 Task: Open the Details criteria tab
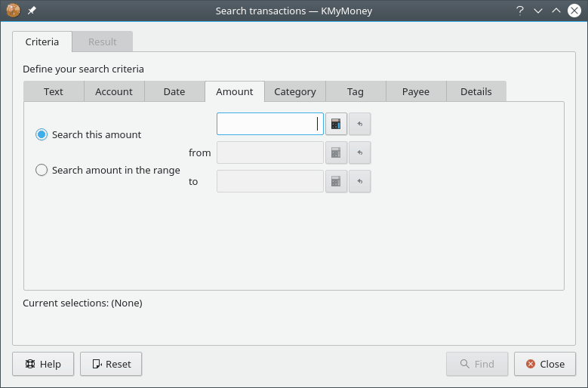tap(476, 91)
